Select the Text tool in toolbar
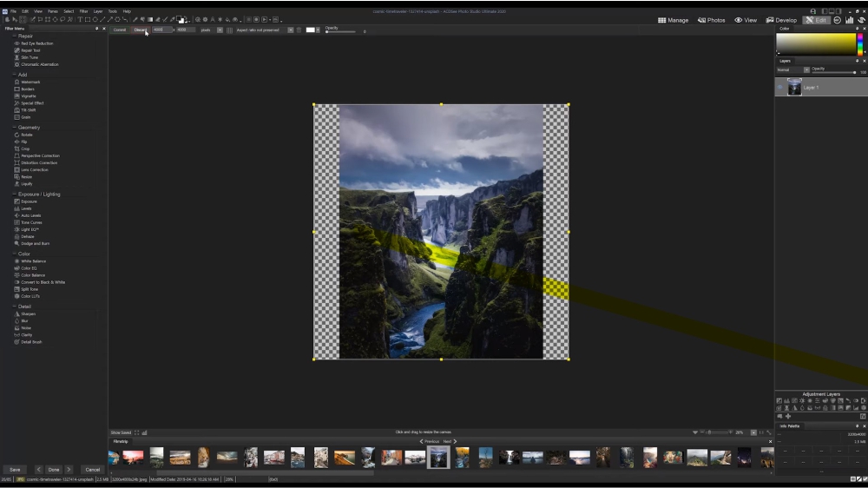The height and width of the screenshot is (488, 868). click(80, 19)
